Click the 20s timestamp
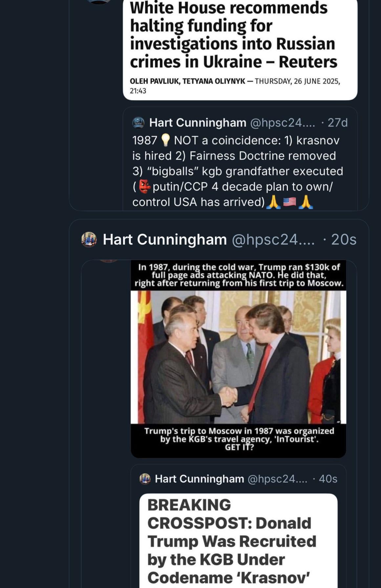 343,240
